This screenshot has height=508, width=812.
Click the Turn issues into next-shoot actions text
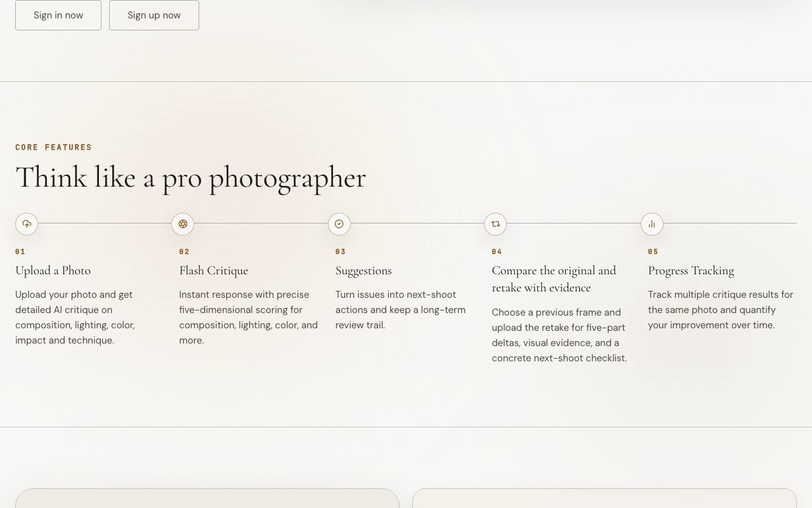(400, 310)
